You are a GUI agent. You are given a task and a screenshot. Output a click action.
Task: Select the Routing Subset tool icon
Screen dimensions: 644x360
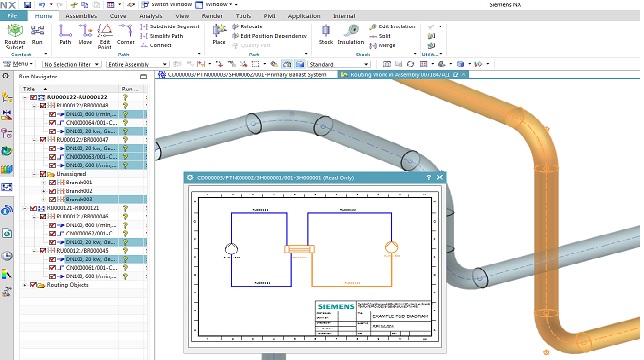(15, 31)
